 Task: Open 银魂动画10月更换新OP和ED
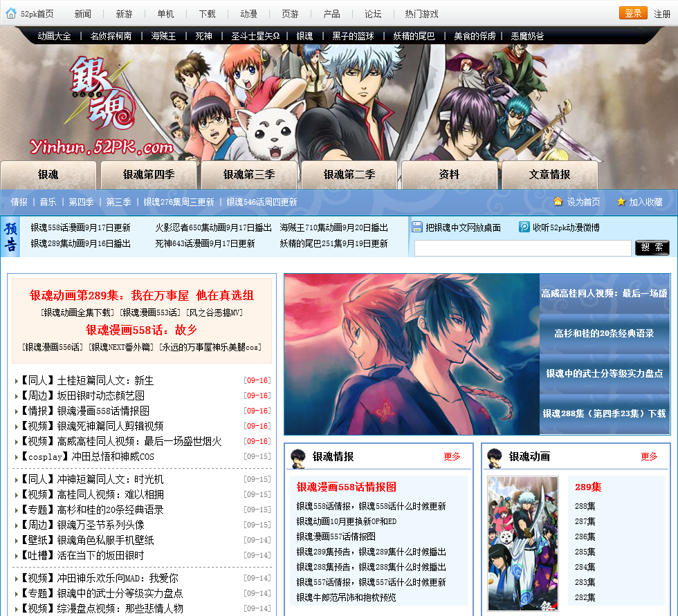coord(347,521)
